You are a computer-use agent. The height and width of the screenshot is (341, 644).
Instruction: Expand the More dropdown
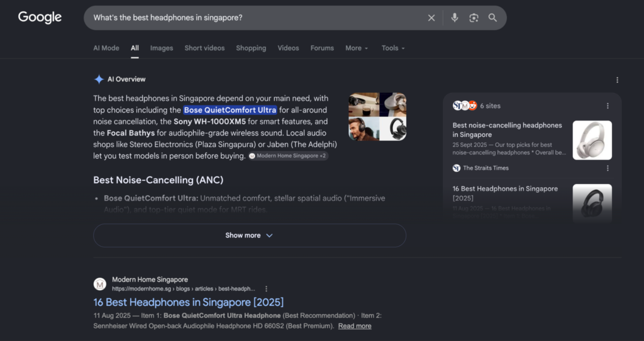click(357, 48)
